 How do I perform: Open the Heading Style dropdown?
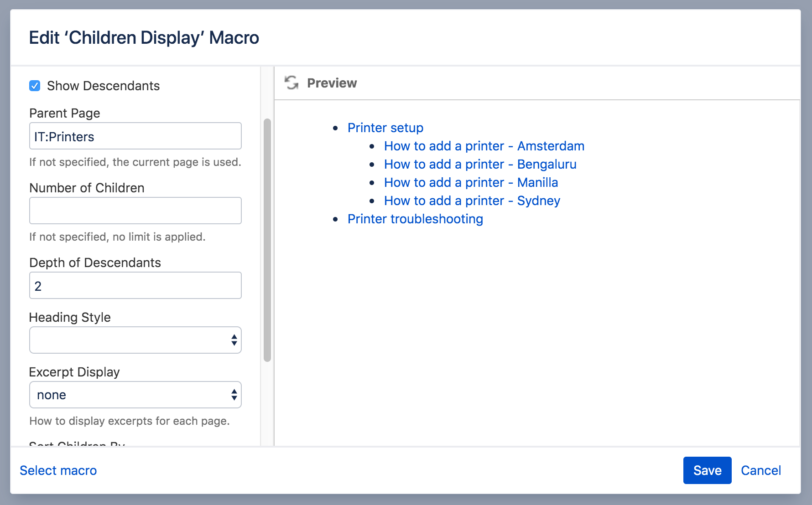click(135, 340)
